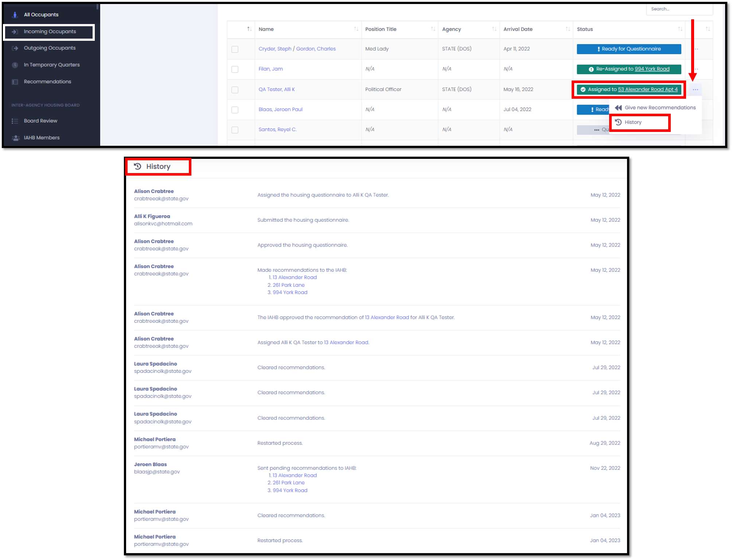Open All Occupants in sidebar
The height and width of the screenshot is (560, 732).
coord(41,15)
